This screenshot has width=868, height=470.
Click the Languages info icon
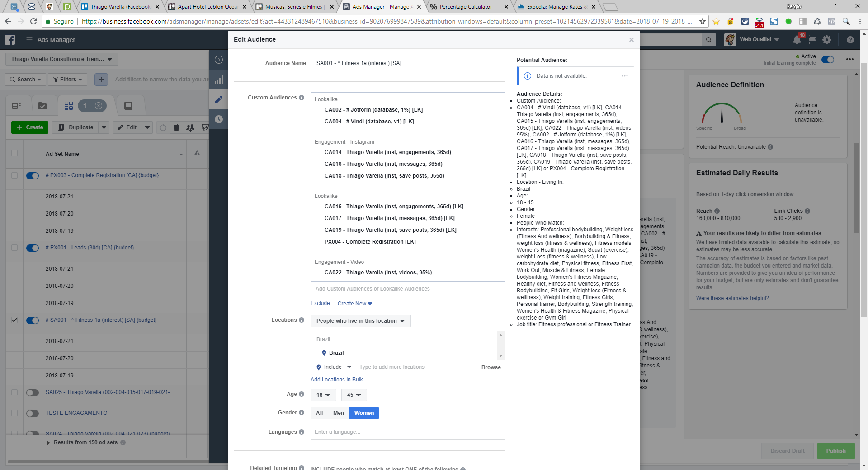click(302, 432)
